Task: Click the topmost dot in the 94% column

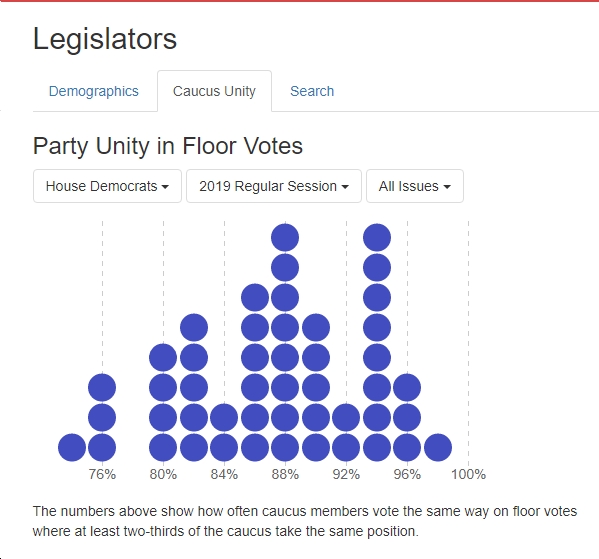Action: pos(377,238)
